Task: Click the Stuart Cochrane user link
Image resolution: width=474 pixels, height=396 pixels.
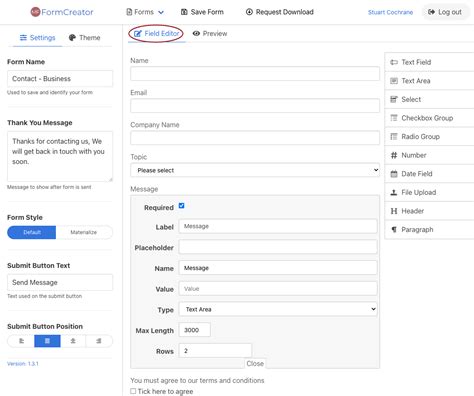Action: click(x=390, y=12)
